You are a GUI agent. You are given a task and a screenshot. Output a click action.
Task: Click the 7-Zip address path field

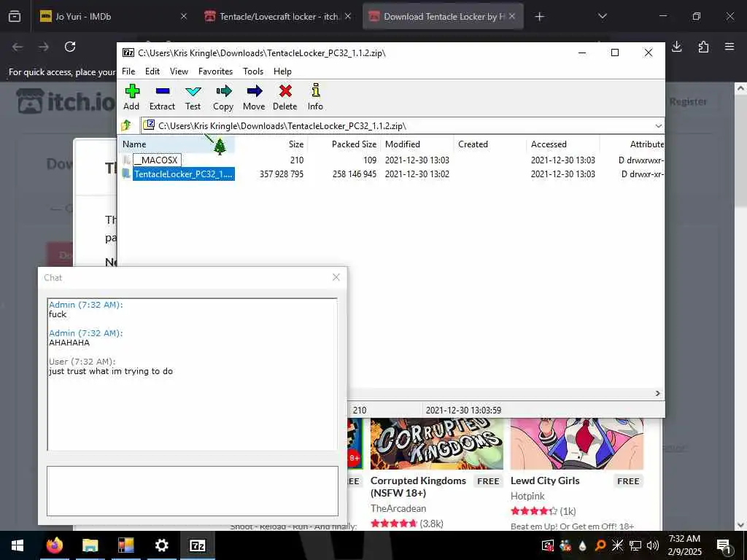(398, 126)
